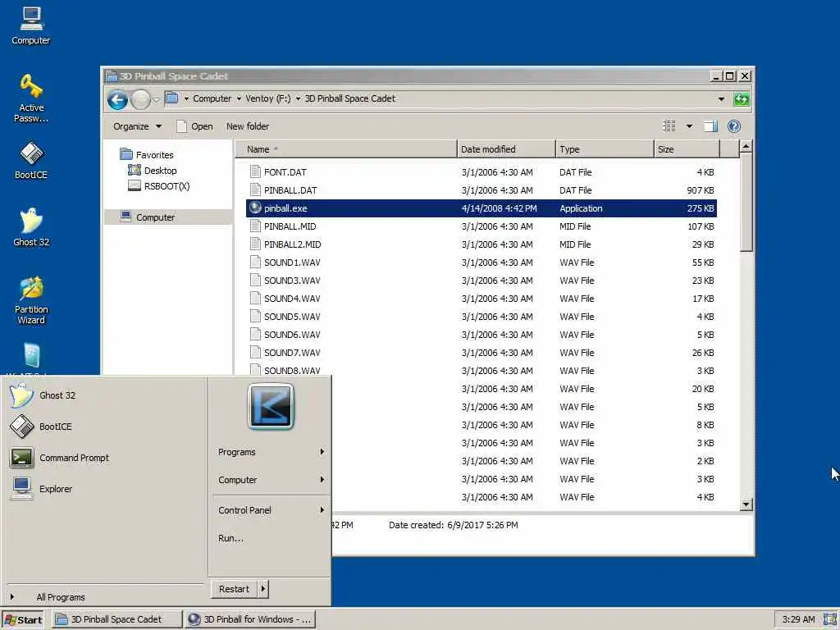
Task: Select the BootICE desktop icon
Action: click(31, 160)
